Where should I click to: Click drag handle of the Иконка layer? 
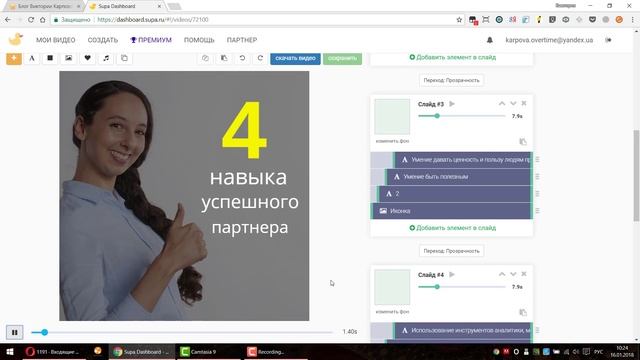[x=538, y=211]
